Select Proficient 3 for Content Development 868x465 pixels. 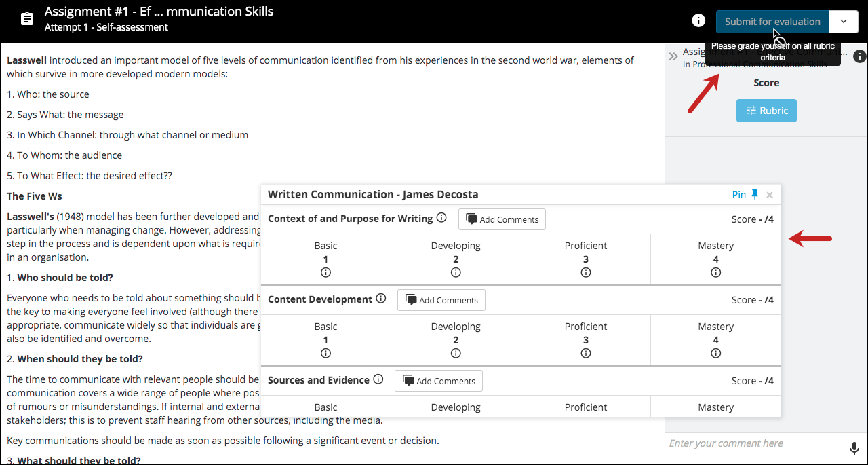pos(586,340)
